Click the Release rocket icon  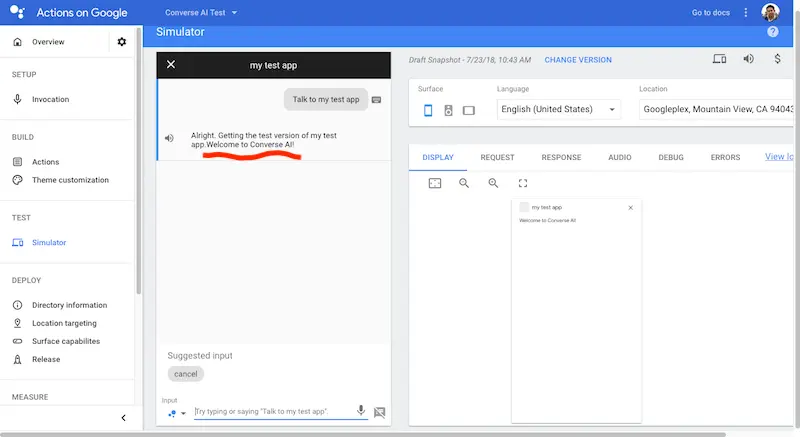click(x=17, y=359)
